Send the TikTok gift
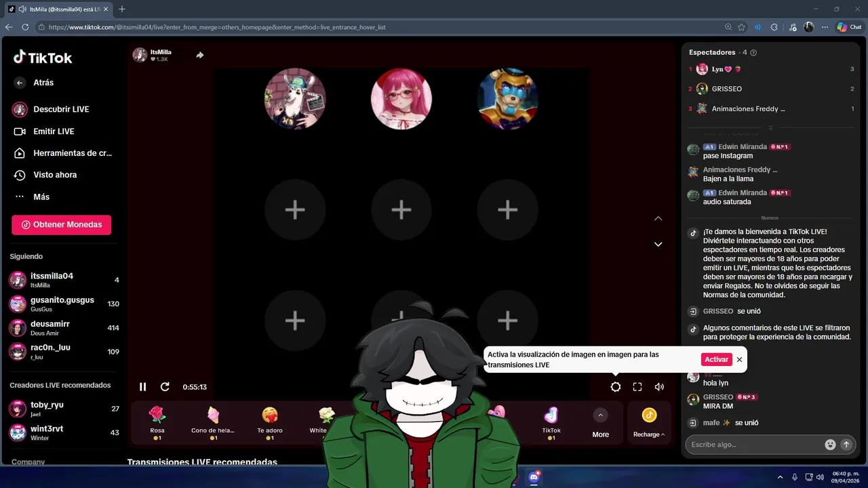This screenshot has width=868, height=488. [551, 424]
